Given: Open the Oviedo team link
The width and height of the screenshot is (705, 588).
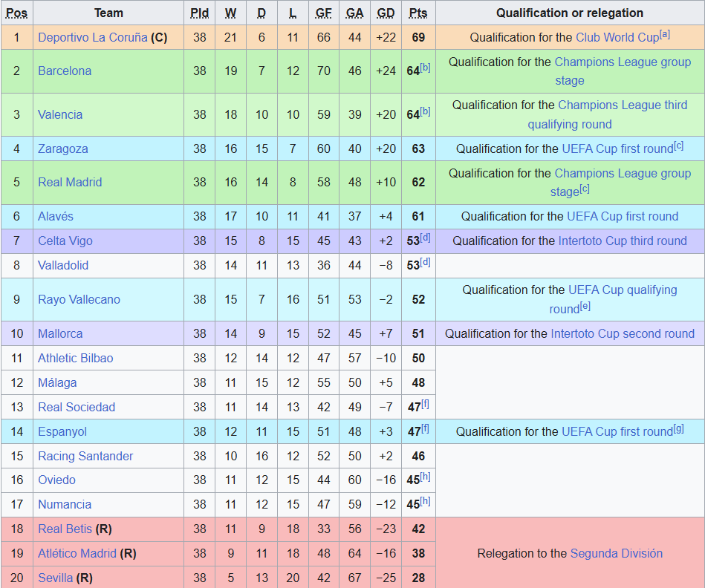Looking at the screenshot, I should click(56, 480).
